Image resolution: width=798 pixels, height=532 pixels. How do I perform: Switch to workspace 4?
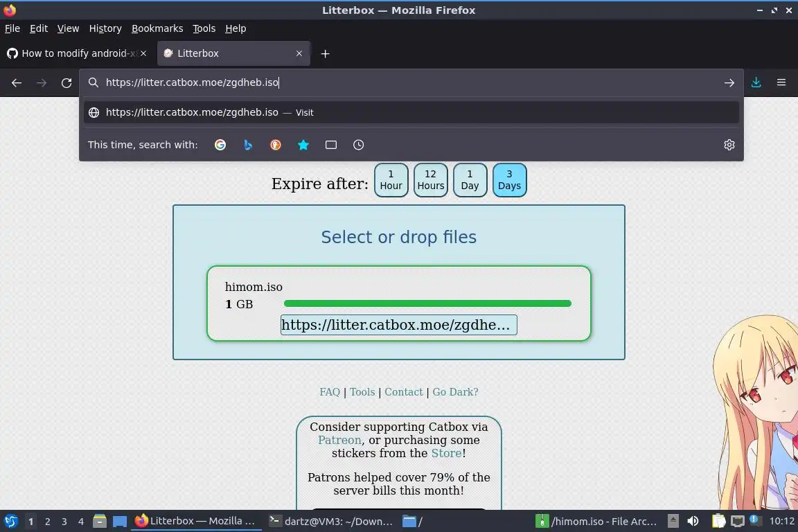point(81,522)
